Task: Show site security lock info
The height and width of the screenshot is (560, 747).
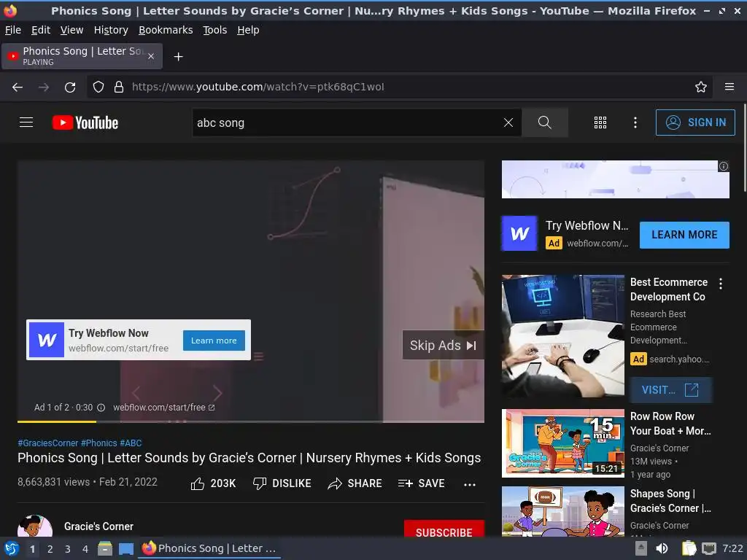Action: tap(119, 87)
